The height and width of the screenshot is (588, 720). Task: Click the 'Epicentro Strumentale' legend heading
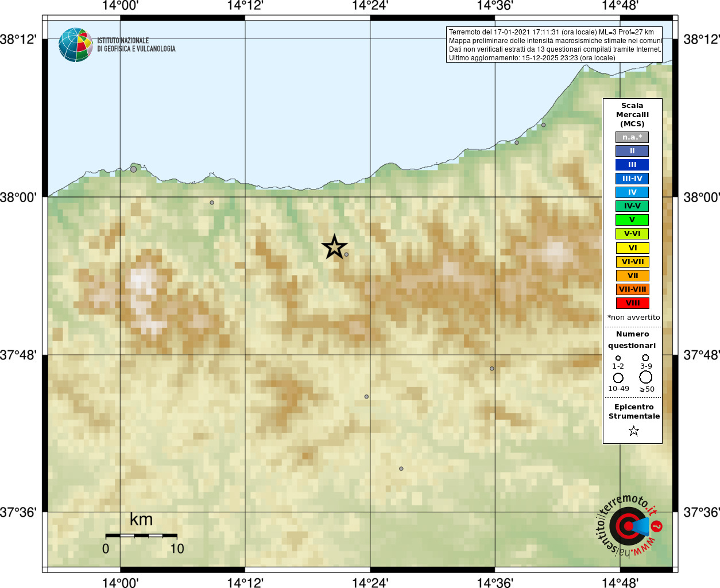tap(634, 412)
